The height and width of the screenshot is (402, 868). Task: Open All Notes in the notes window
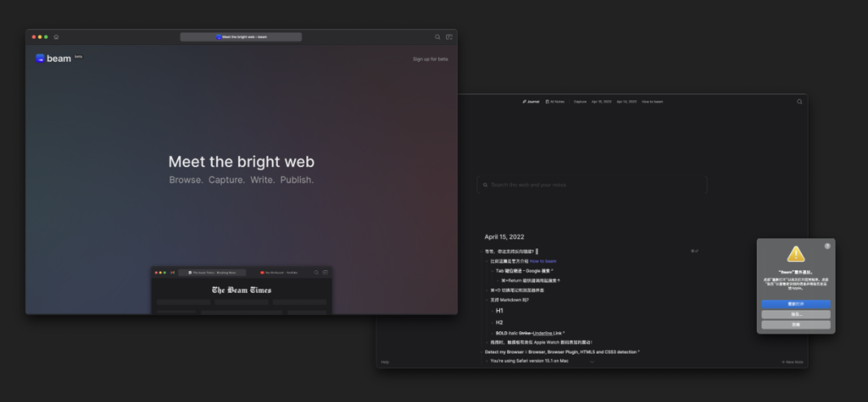tap(555, 102)
